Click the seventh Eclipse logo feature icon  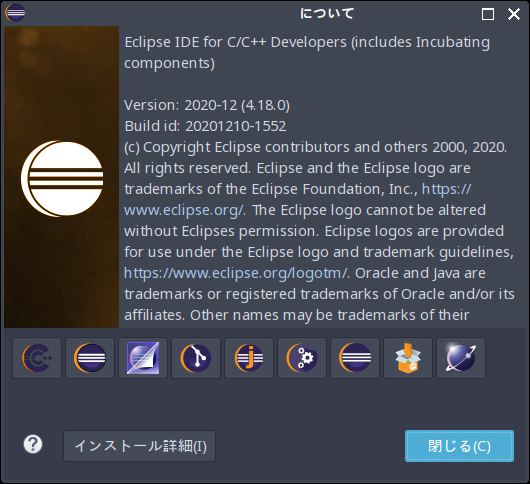pyautogui.click(x=355, y=358)
